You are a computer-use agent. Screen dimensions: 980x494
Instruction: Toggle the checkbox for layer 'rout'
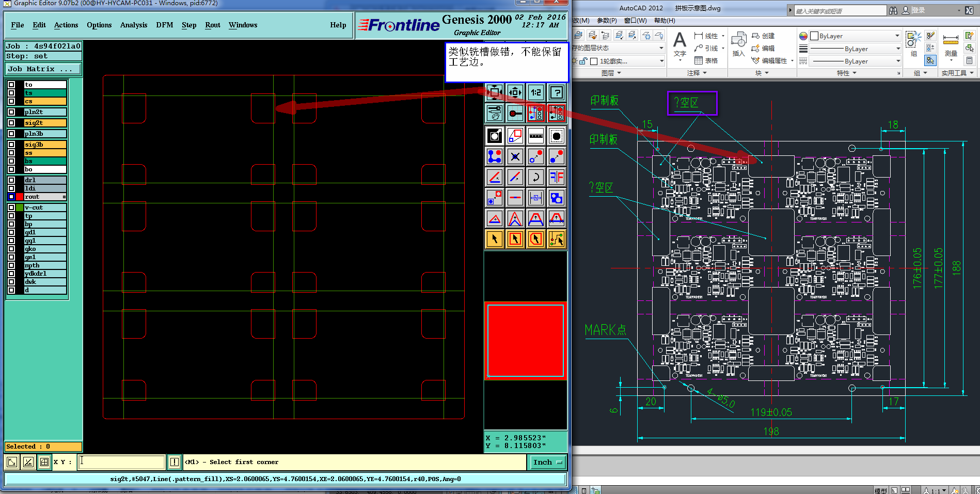point(11,197)
